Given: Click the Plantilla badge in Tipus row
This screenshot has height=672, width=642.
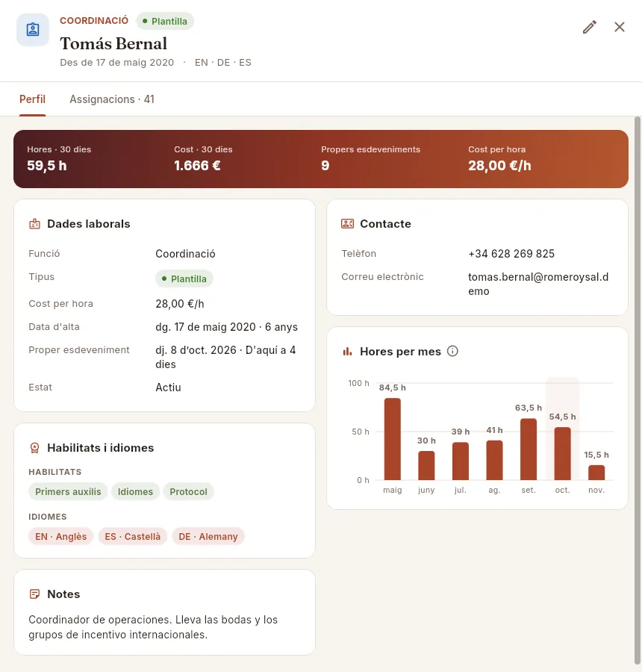Looking at the screenshot, I should (184, 279).
